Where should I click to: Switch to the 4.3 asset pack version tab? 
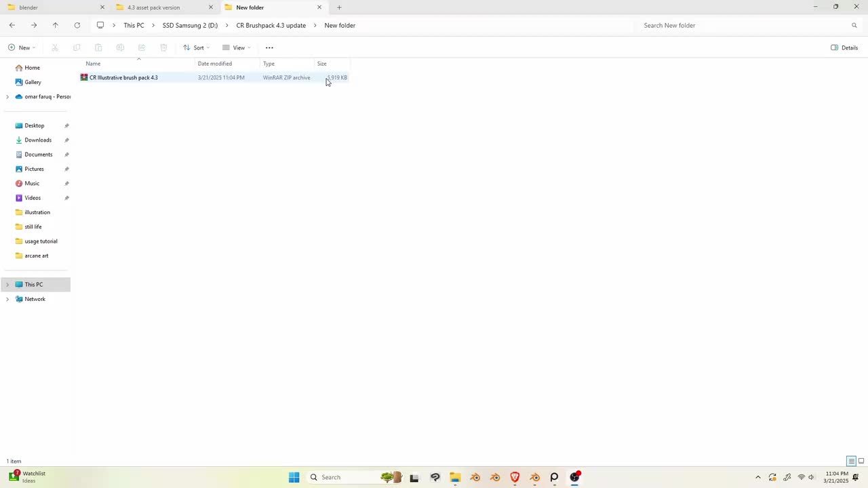(163, 7)
